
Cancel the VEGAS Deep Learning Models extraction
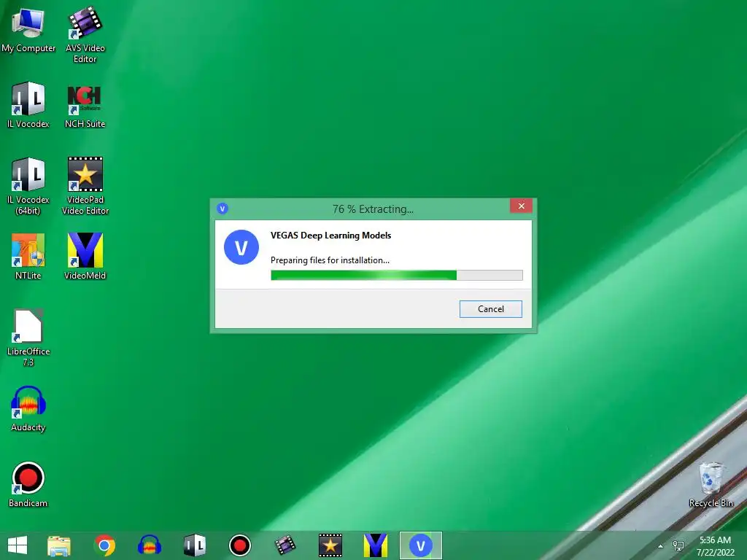pos(491,309)
